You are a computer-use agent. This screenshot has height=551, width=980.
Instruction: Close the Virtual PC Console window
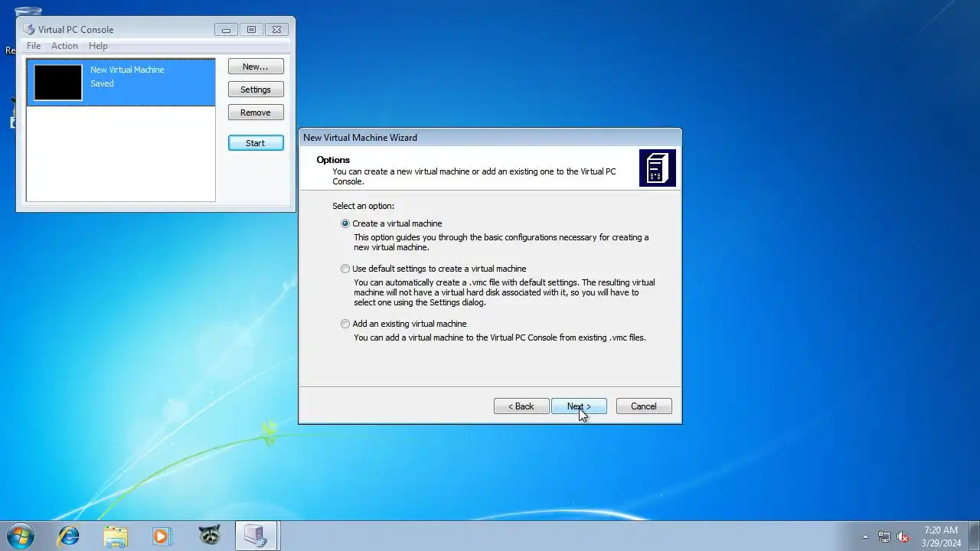(276, 29)
